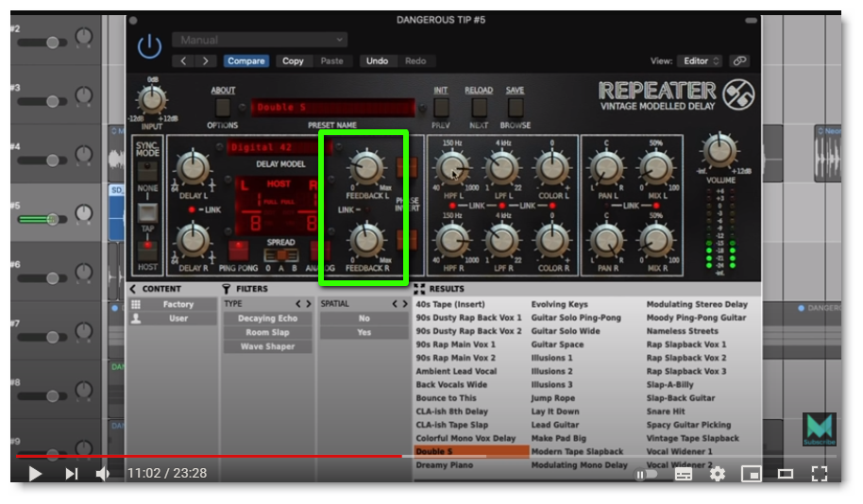Click track #5 pan knob
Screen dimensions: 863x504
84,213
